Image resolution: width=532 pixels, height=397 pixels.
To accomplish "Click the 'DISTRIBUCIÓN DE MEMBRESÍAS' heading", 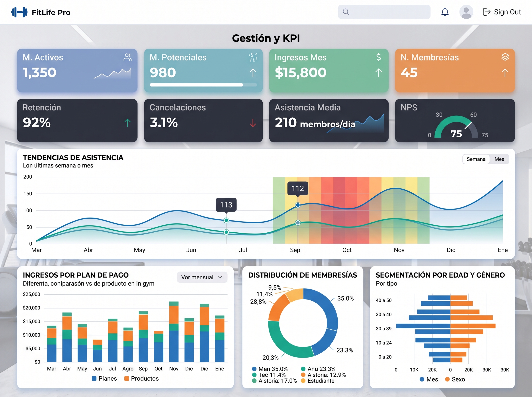I will pyautogui.click(x=302, y=275).
